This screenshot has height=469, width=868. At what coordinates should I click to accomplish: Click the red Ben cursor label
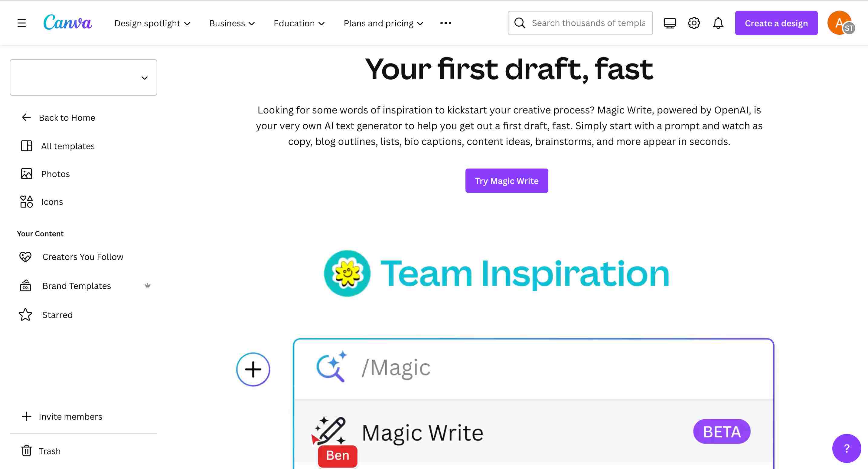tap(338, 455)
